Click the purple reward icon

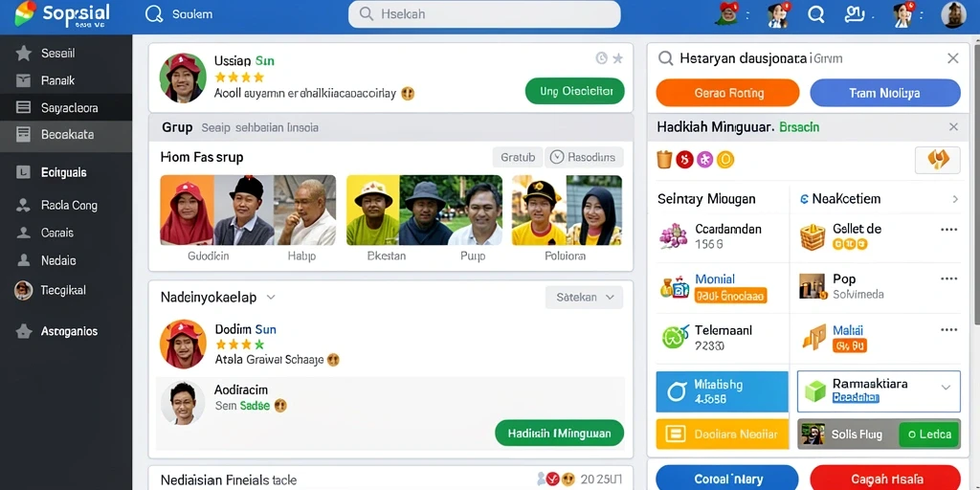pyautogui.click(x=704, y=160)
